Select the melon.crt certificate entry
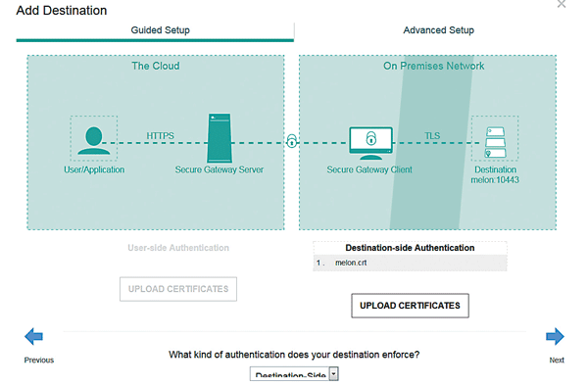 [410, 263]
